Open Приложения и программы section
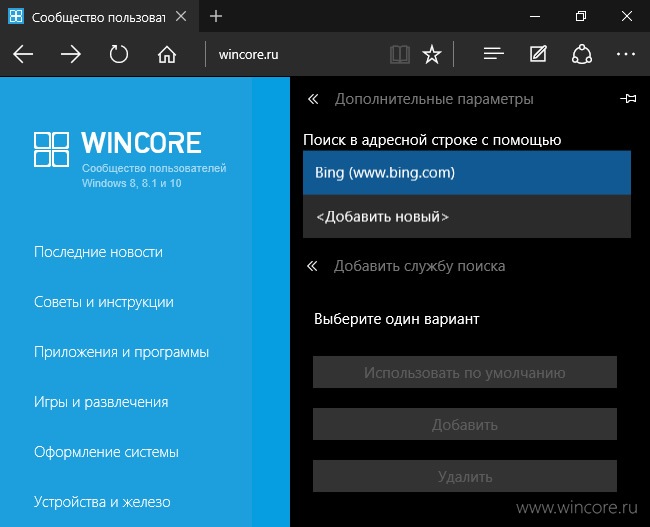Image resolution: width=650 pixels, height=527 pixels. point(121,352)
